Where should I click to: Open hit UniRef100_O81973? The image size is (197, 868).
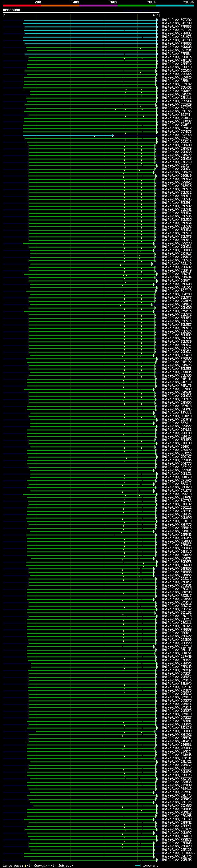[x=177, y=37]
